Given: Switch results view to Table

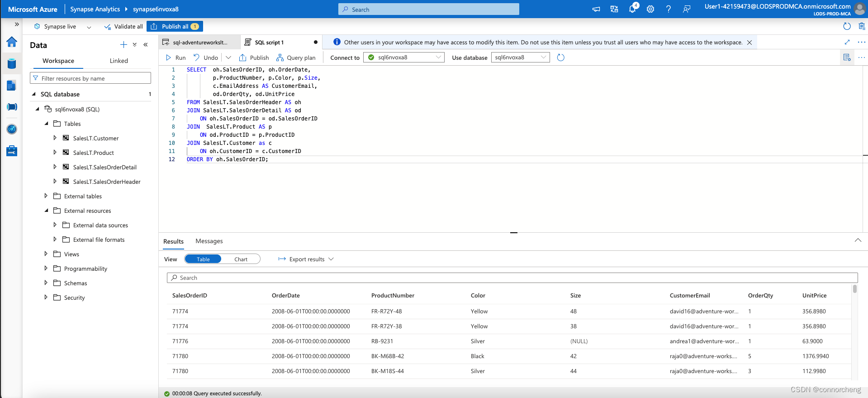Looking at the screenshot, I should click(x=203, y=259).
